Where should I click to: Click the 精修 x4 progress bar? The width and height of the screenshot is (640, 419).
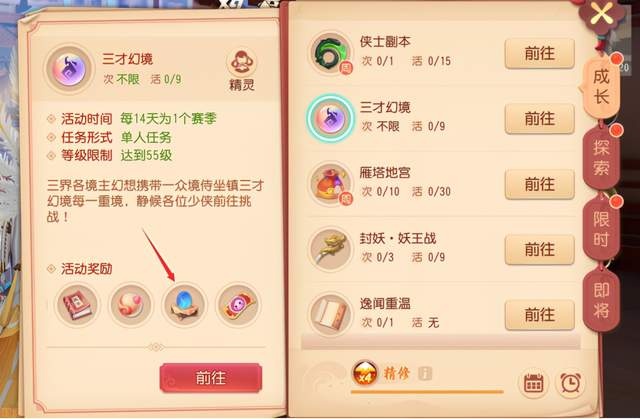coord(427,392)
